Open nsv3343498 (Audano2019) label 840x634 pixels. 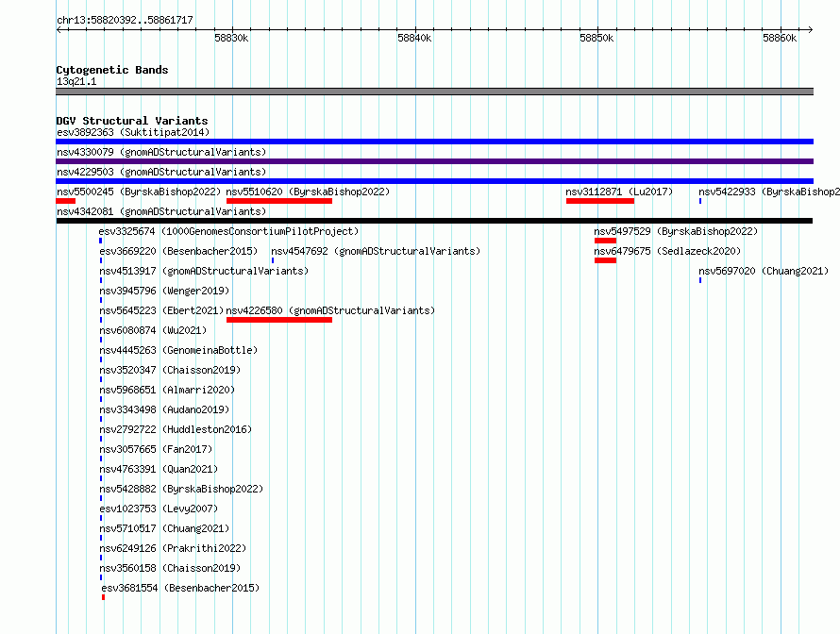coord(164,409)
